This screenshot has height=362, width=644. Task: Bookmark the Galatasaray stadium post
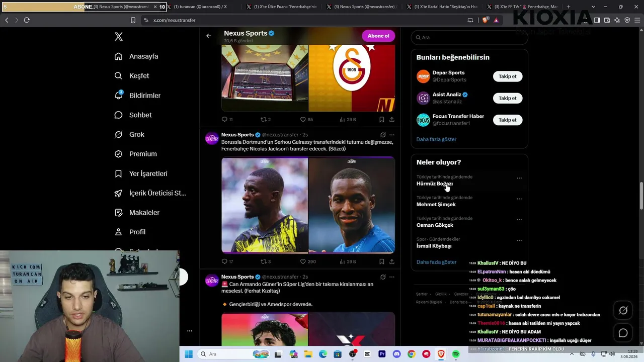tap(381, 120)
